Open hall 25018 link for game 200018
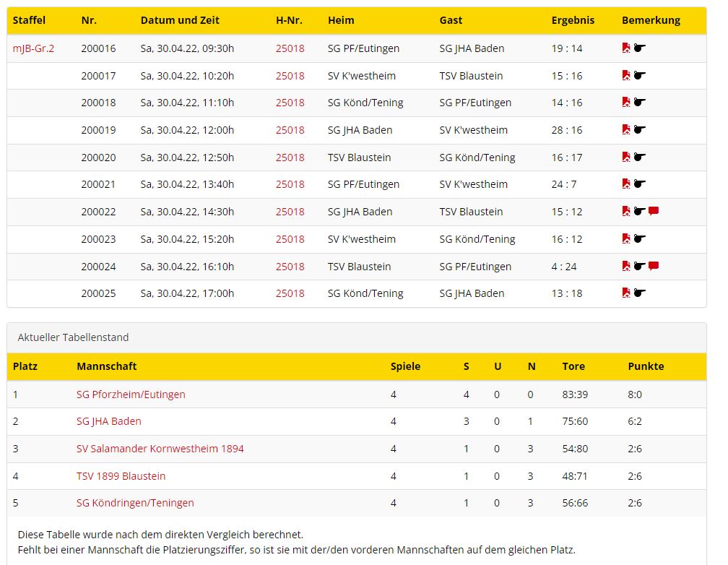The image size is (728, 565). (290, 103)
